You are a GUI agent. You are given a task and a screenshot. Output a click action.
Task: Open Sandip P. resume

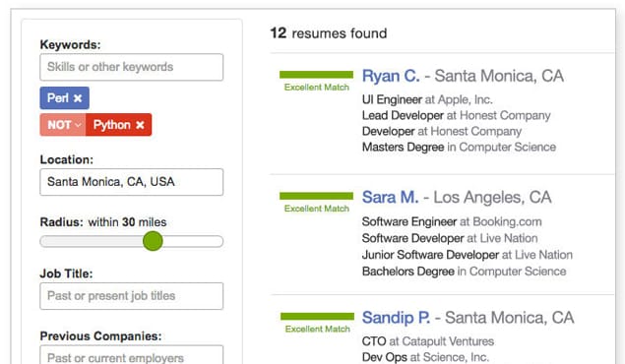(396, 318)
